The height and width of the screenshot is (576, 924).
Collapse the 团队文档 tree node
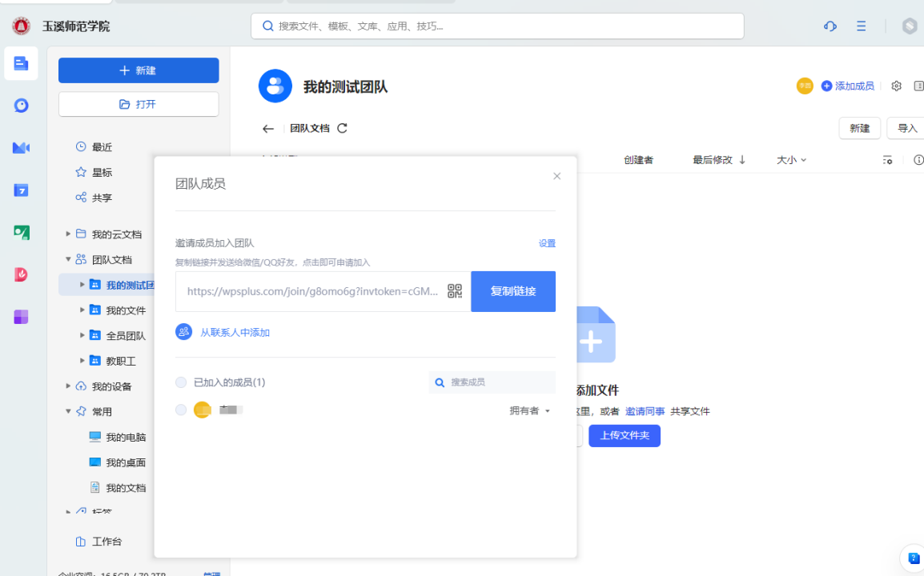click(68, 259)
